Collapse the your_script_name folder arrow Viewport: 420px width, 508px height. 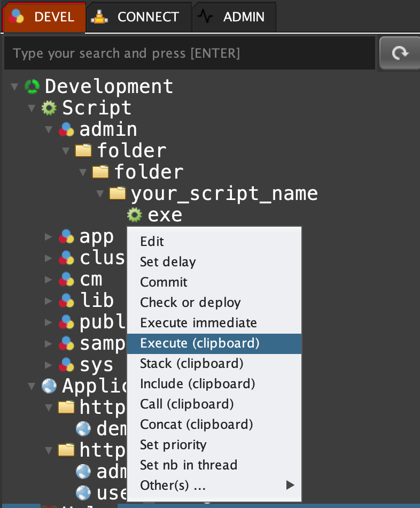[x=100, y=193]
